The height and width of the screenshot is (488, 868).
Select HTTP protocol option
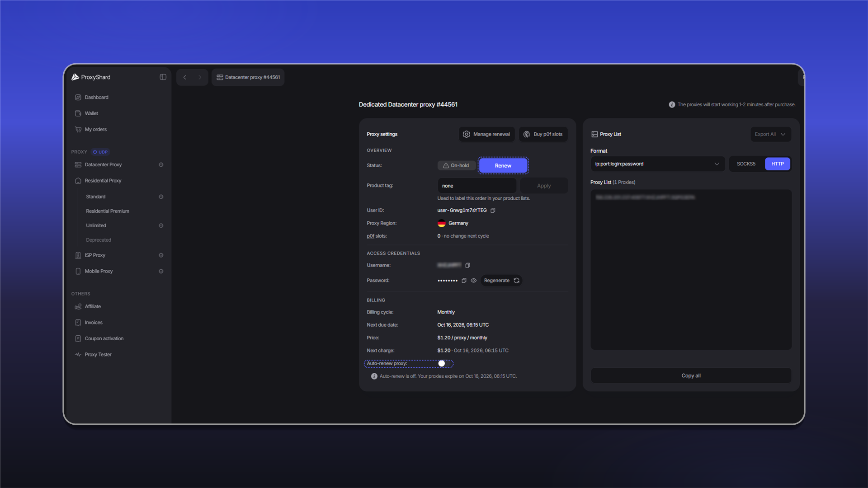coord(778,164)
